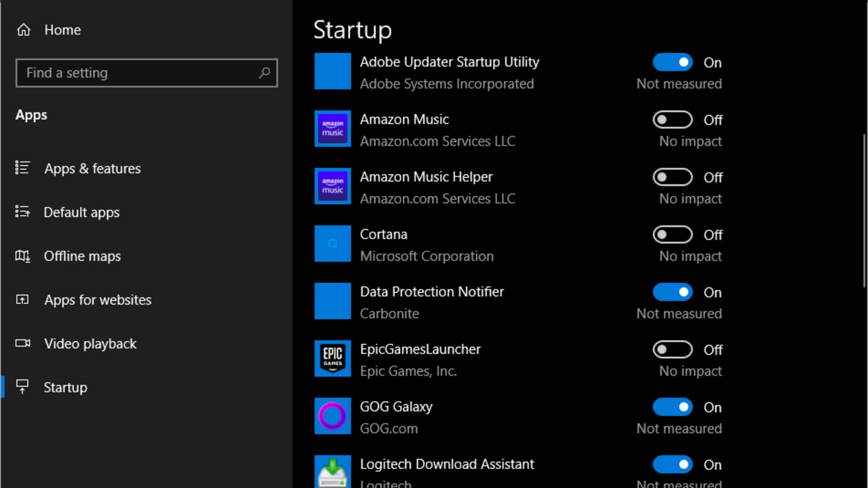Screen dimensions: 868x488
Task: Click No impact under EpicGamesLauncher toggle
Action: coord(690,371)
